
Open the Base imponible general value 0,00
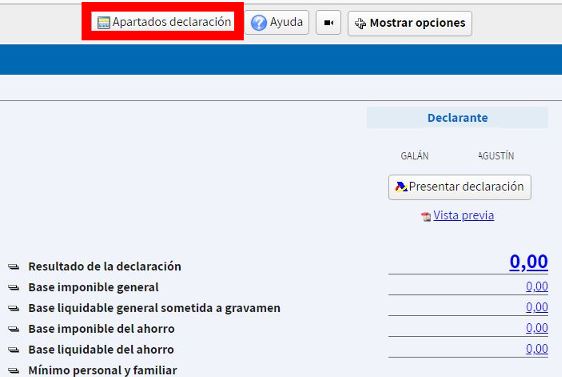[x=537, y=286]
